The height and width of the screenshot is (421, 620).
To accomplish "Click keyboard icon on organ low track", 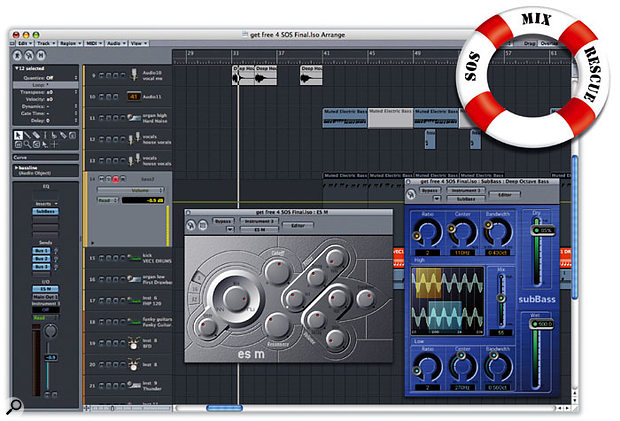I will pos(134,279).
